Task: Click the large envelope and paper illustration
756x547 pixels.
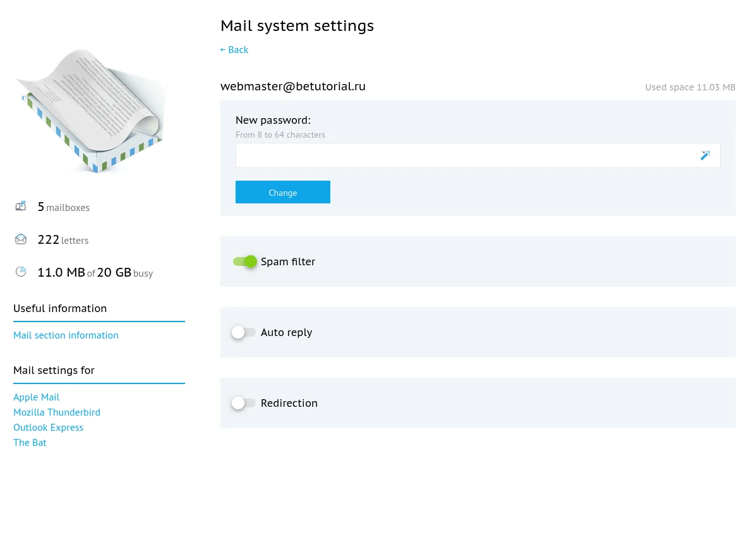Action: tap(92, 111)
